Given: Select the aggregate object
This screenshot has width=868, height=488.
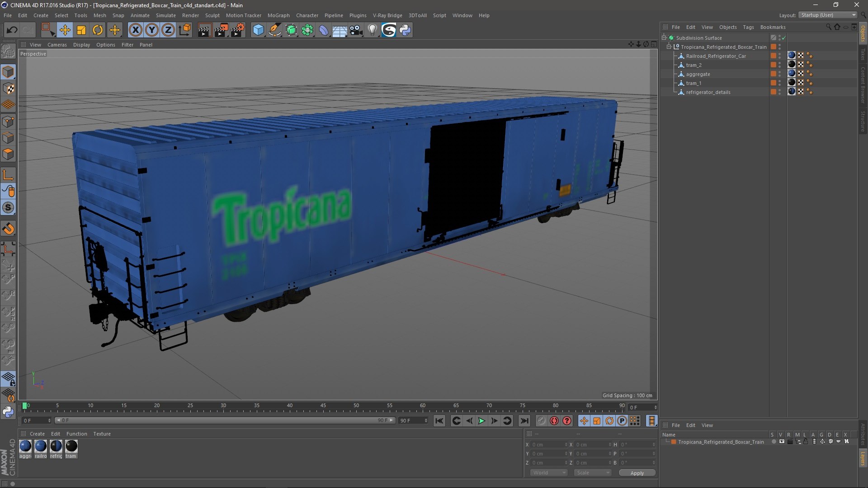Looking at the screenshot, I should pos(698,74).
